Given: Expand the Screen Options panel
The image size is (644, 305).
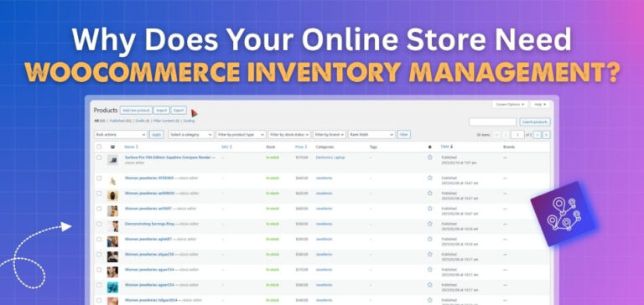Looking at the screenshot, I should point(510,105).
